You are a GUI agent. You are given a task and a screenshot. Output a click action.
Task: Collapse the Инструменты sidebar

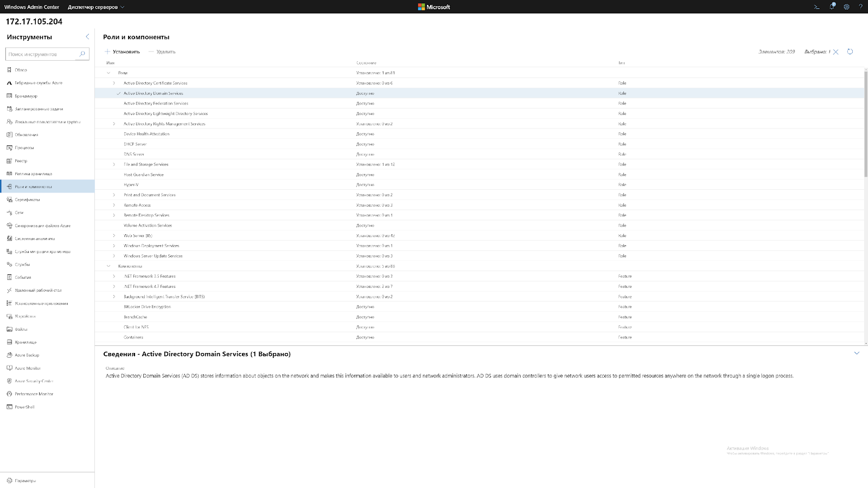87,37
